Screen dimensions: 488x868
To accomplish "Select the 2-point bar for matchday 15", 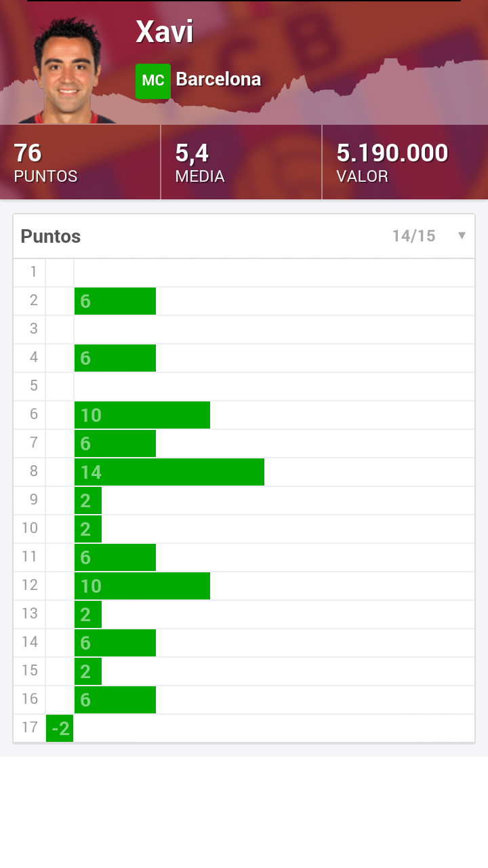I will click(87, 671).
